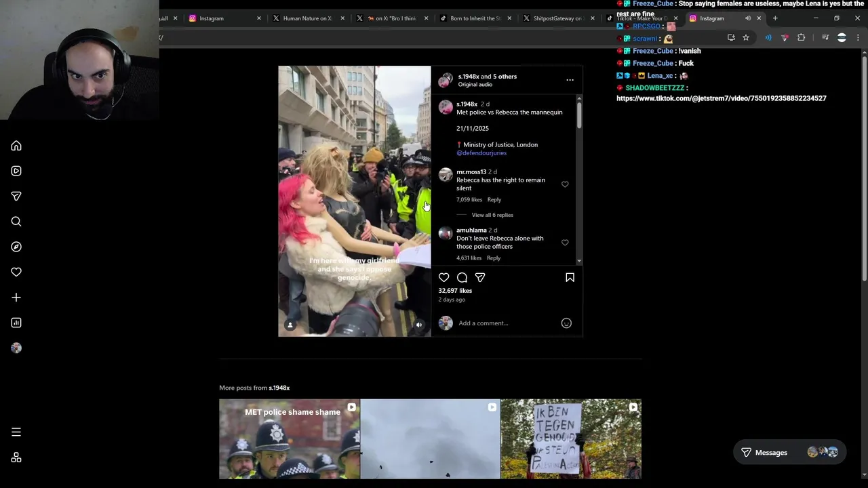
Task: Open the Meta apps icon in sidebar
Action: (x=16, y=457)
